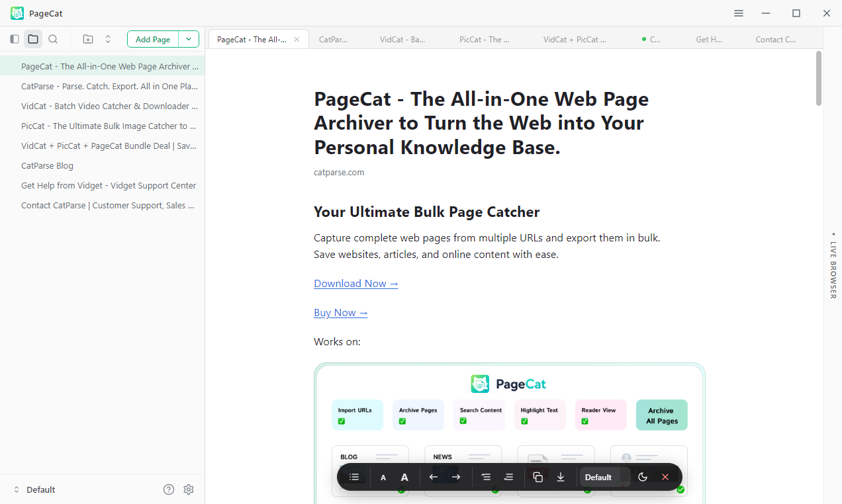Select Get Help from Vidget row
The width and height of the screenshot is (842, 504).
coord(102,185)
